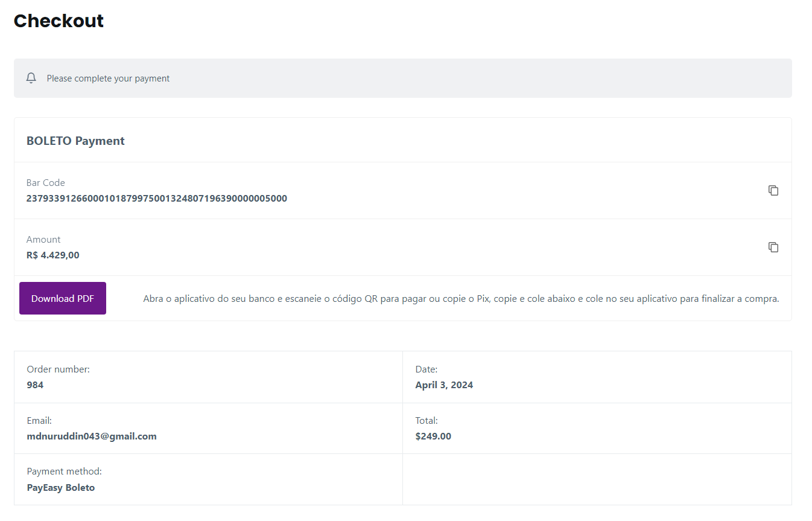The image size is (812, 521).
Task: Select the date April 3, 2024
Action: click(x=444, y=385)
